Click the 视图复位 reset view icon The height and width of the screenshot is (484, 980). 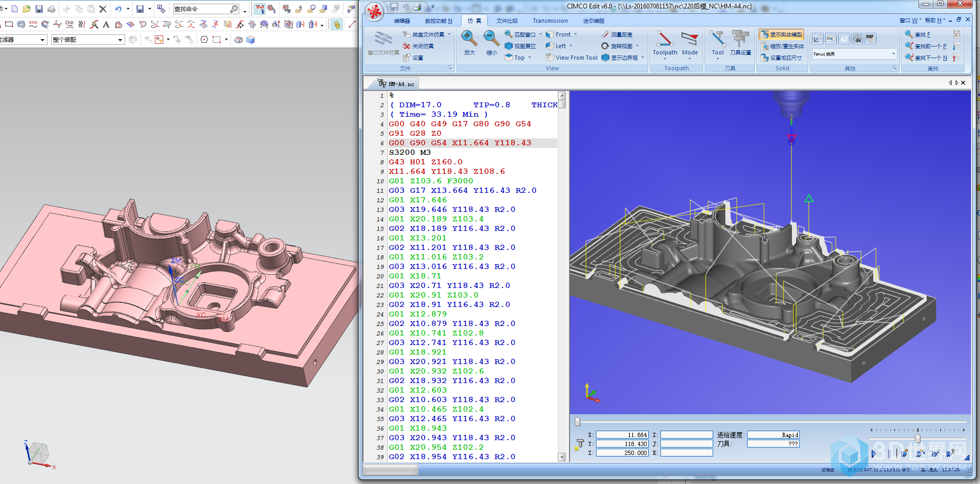(x=508, y=46)
